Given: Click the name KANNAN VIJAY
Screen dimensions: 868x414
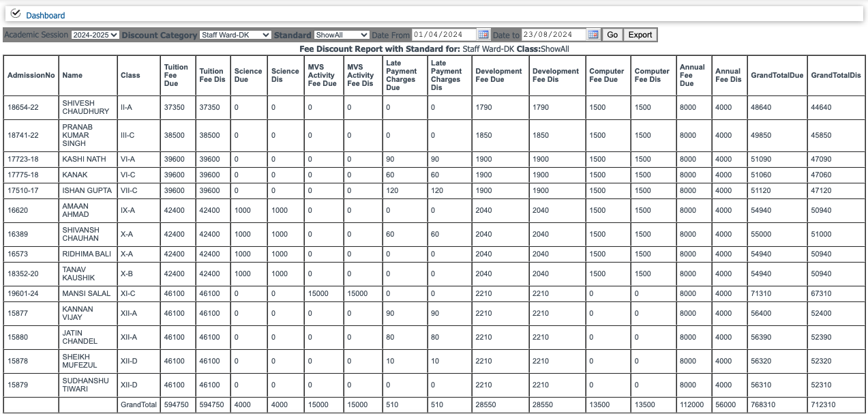Looking at the screenshot, I should pos(78,313).
